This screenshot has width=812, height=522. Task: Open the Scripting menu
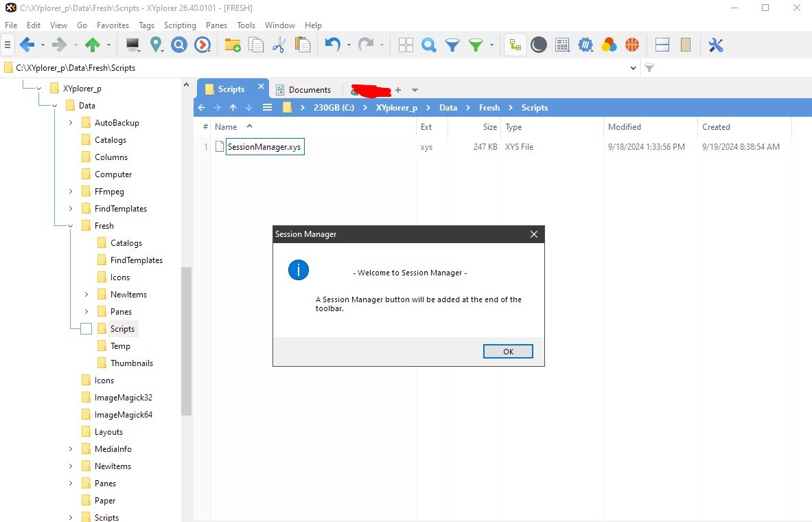pos(180,25)
